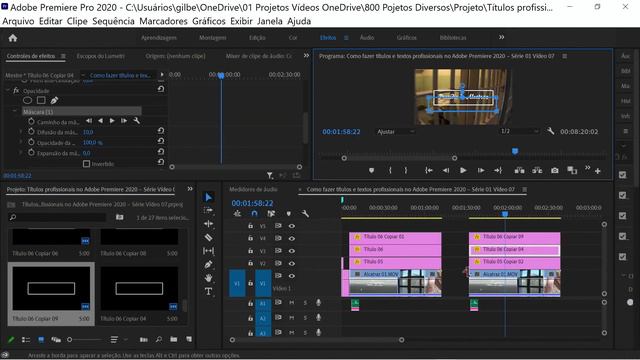Step forward one frame in Program monitor

click(481, 171)
